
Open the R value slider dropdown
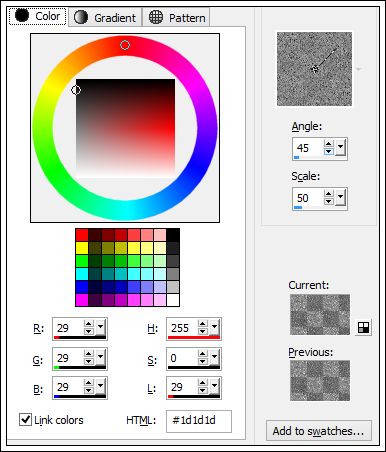tap(100, 327)
